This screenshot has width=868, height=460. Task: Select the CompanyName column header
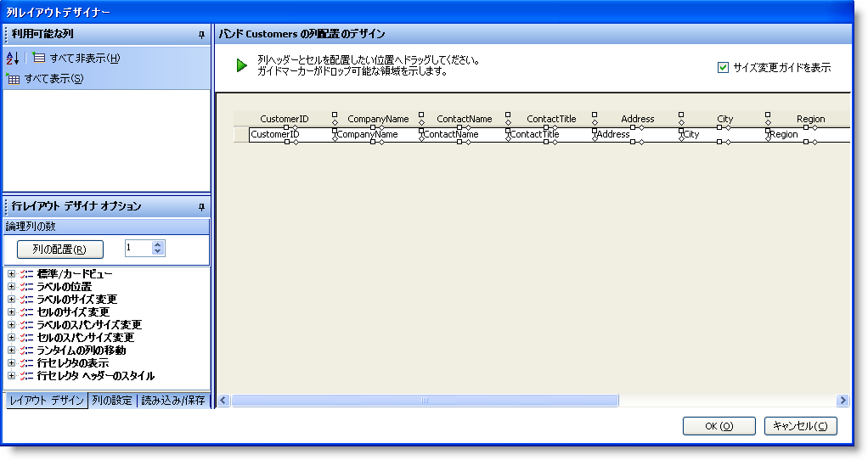378,119
